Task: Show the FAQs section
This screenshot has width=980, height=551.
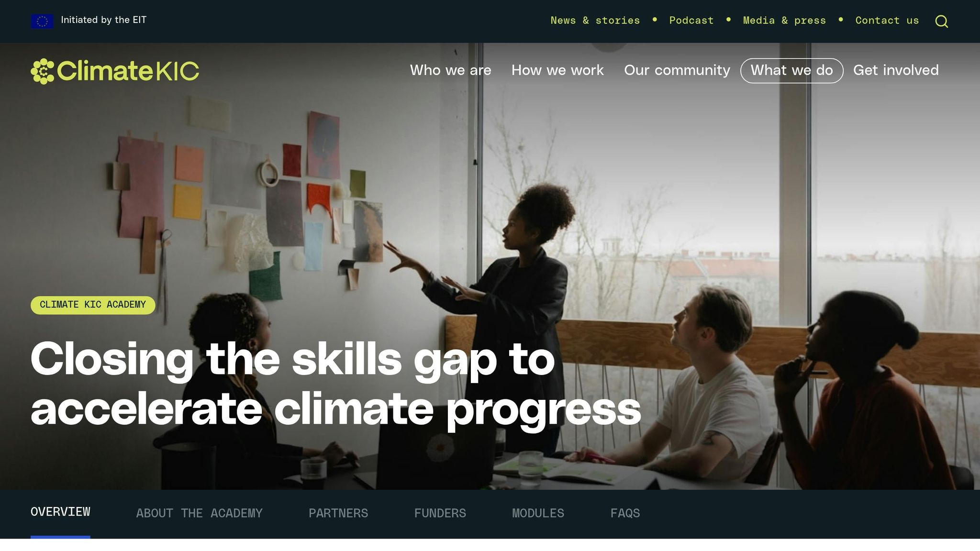Action: pyautogui.click(x=625, y=513)
